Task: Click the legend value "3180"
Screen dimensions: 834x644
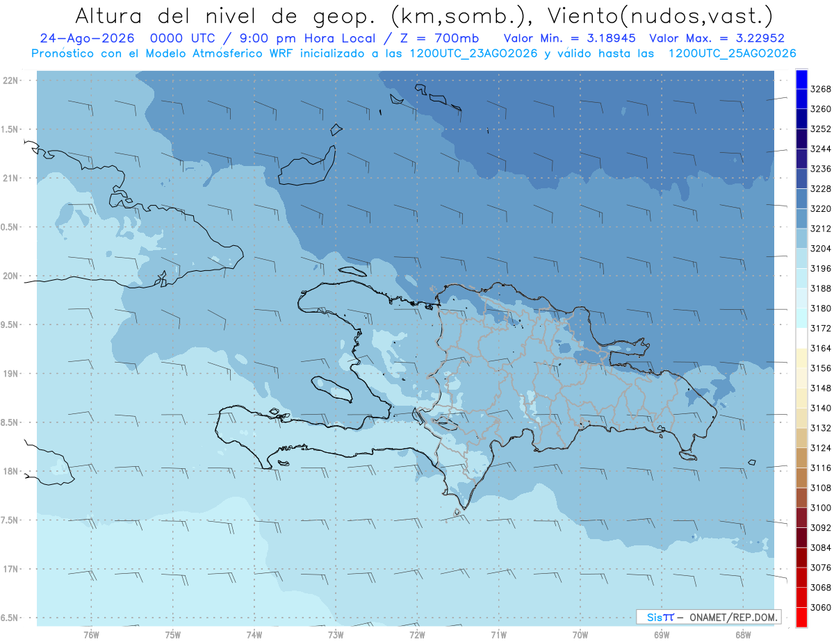Action: (x=821, y=308)
